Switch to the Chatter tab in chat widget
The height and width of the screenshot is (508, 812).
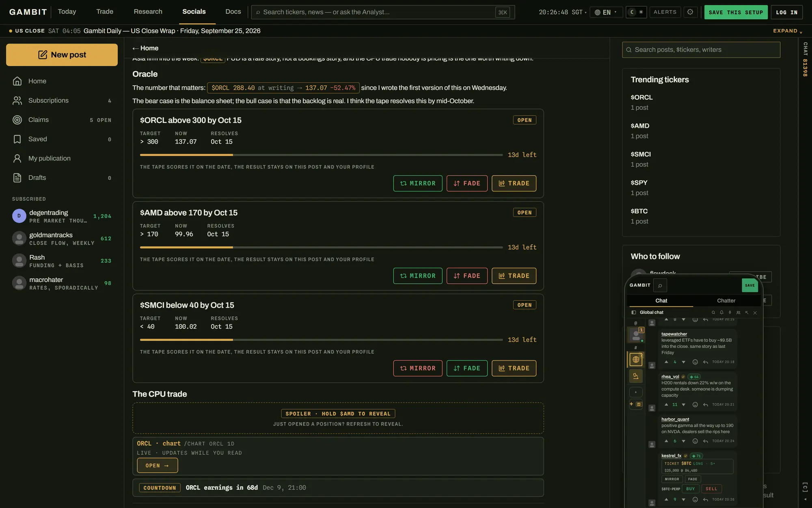coord(726,301)
